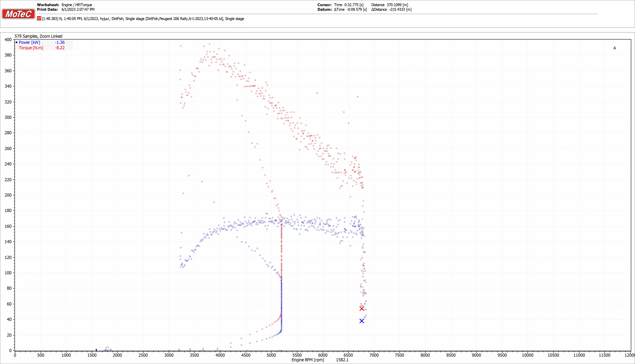The height and width of the screenshot is (364, 635).
Task: Click the small black square beside Power
Action: point(17,42)
